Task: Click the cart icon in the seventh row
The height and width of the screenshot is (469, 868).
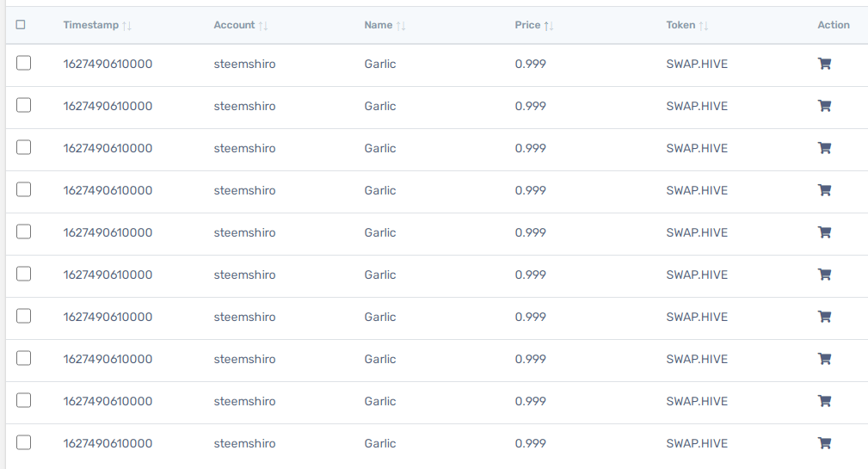Action: [824, 317]
